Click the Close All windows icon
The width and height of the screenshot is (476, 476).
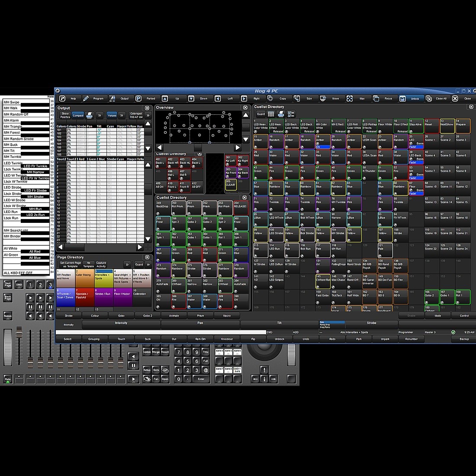tap(429, 98)
